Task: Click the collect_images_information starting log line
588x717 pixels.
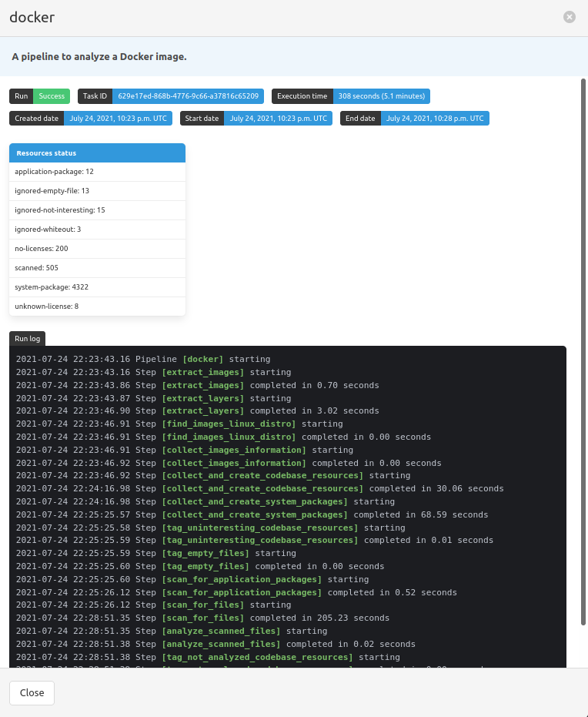Action: [x=185, y=450]
